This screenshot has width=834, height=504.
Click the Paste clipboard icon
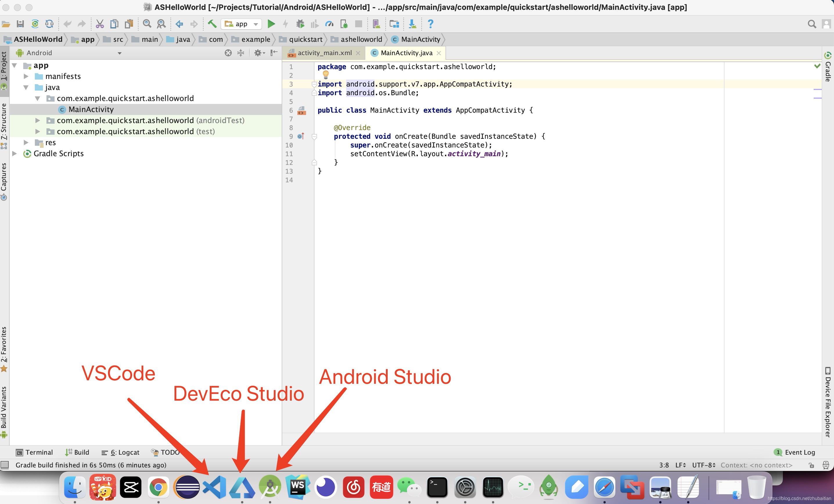[x=129, y=24]
